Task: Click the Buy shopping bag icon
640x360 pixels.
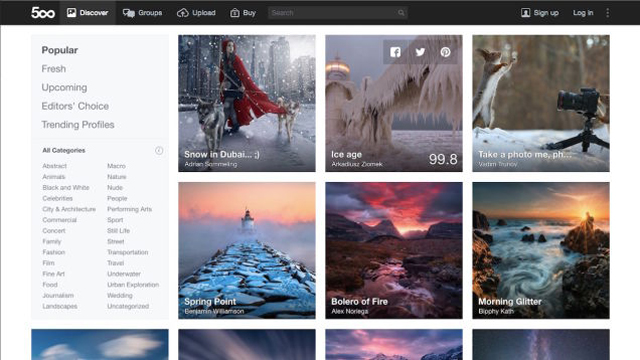Action: click(235, 13)
